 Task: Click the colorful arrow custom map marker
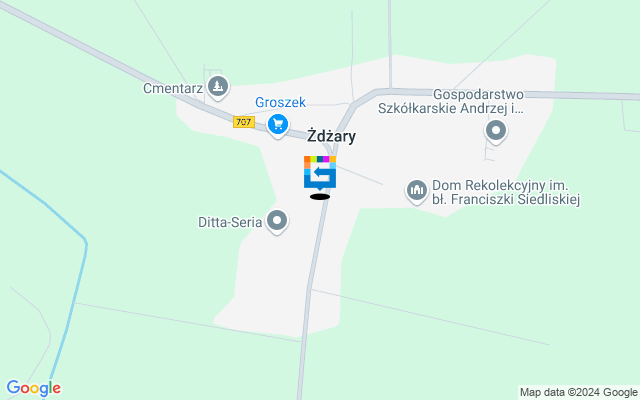(320, 173)
